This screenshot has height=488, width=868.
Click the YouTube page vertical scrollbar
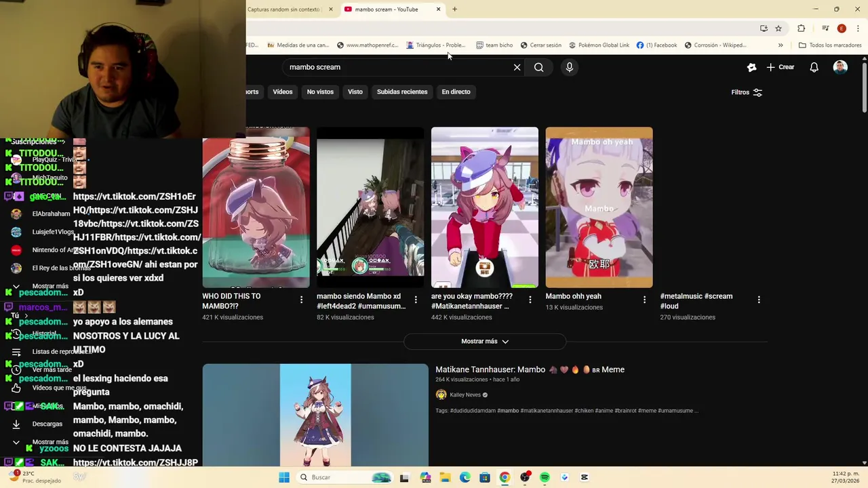pyautogui.click(x=864, y=88)
